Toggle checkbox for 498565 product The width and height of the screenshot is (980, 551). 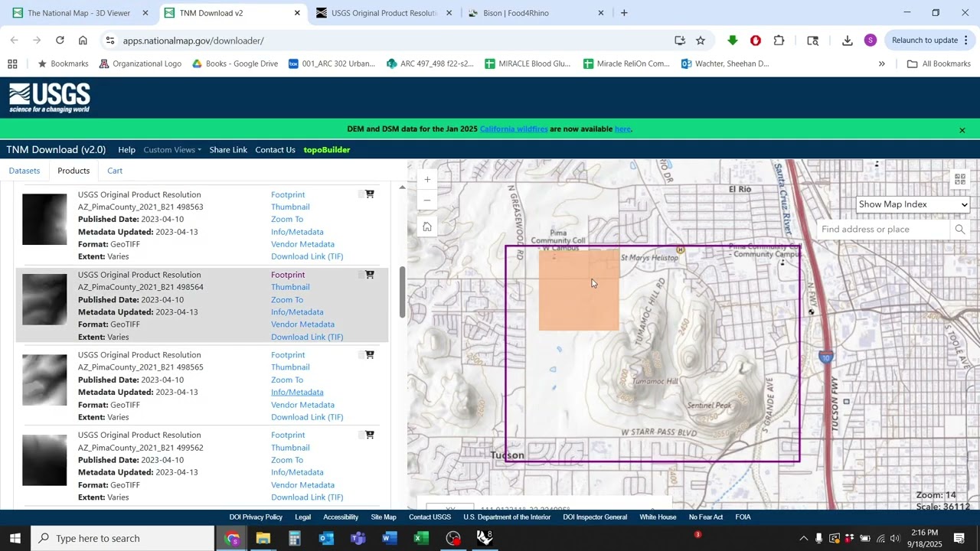pyautogui.click(x=361, y=354)
